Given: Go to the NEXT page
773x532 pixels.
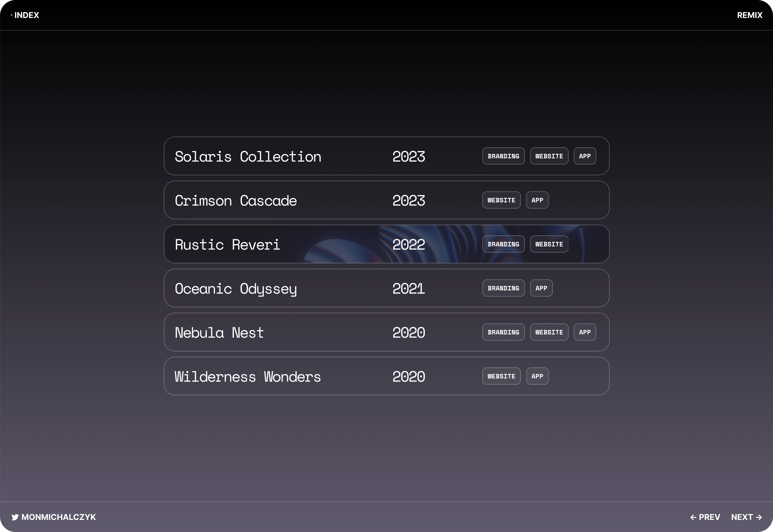Looking at the screenshot, I should 742,517.
